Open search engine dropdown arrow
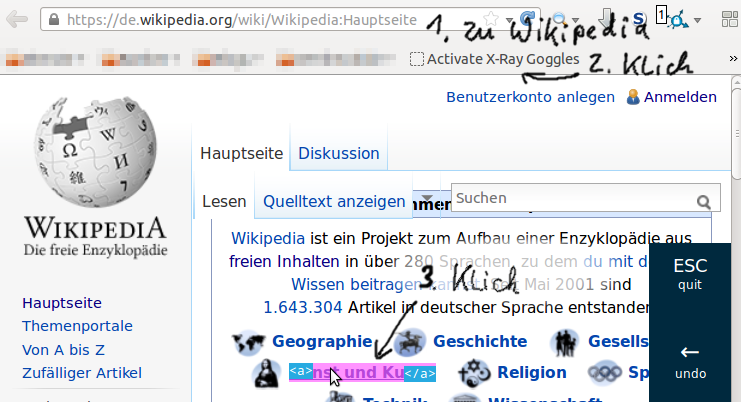The width and height of the screenshot is (741, 402). coord(575,20)
